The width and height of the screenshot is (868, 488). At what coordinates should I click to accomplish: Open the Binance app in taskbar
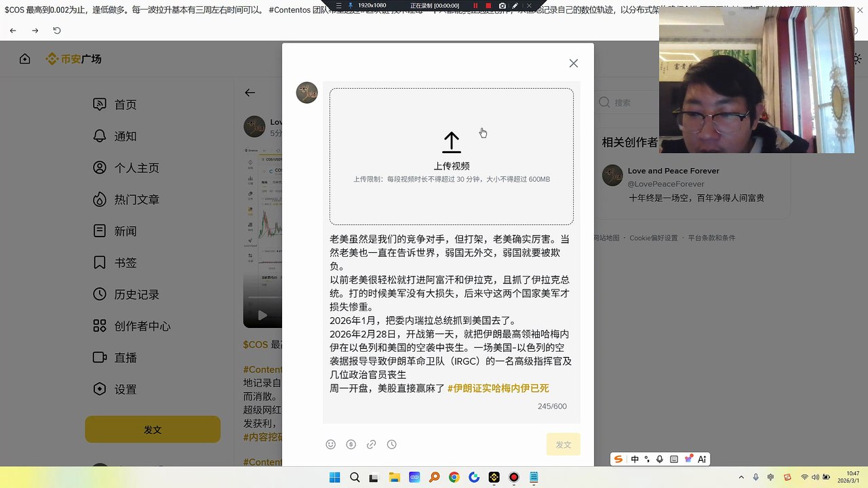click(494, 478)
